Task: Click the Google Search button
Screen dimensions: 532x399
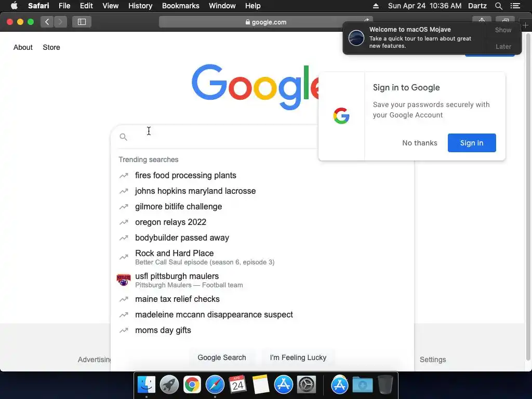Action: coord(222,357)
